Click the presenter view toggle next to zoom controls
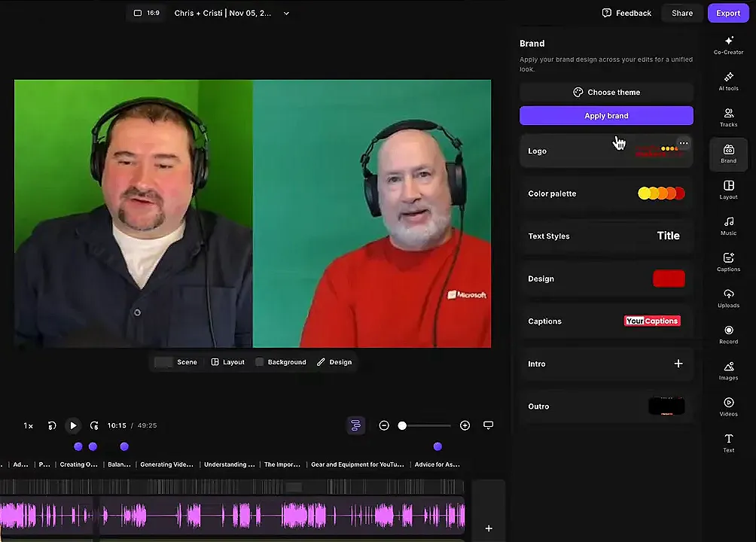756x542 pixels. [488, 425]
